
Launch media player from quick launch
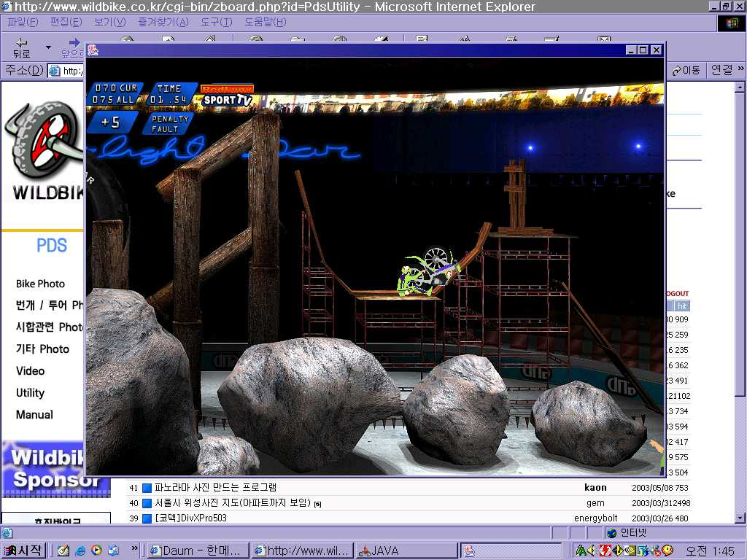pos(96,551)
